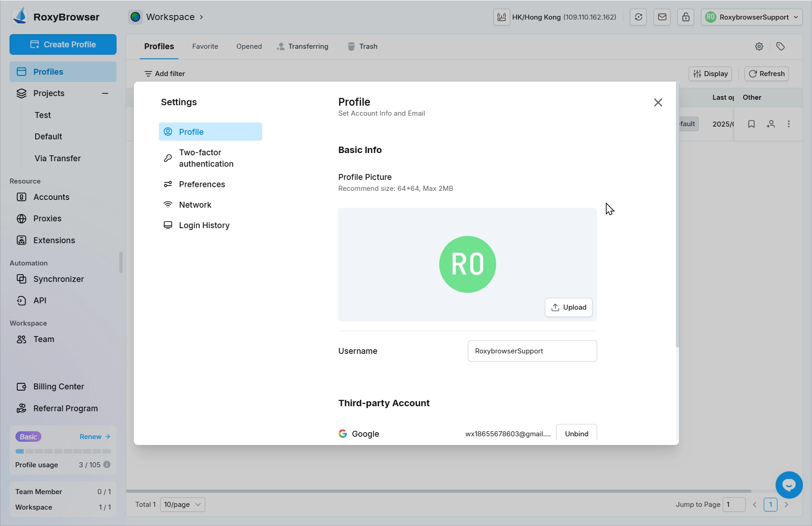
Task: Click the profile usage info icon
Action: pyautogui.click(x=107, y=465)
